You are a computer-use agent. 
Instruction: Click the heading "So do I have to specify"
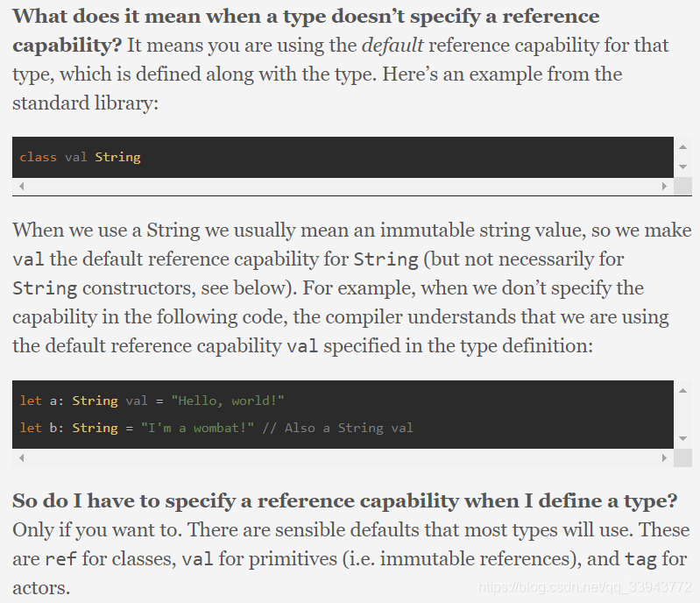click(x=344, y=501)
